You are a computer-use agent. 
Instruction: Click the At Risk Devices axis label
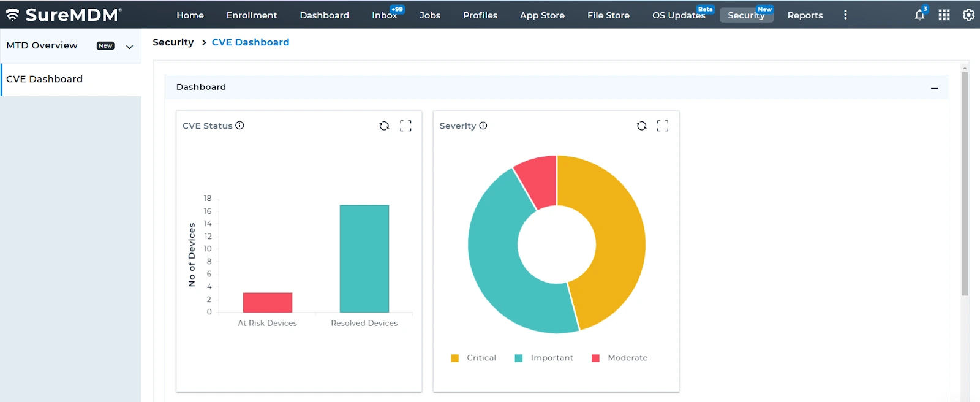(x=267, y=323)
